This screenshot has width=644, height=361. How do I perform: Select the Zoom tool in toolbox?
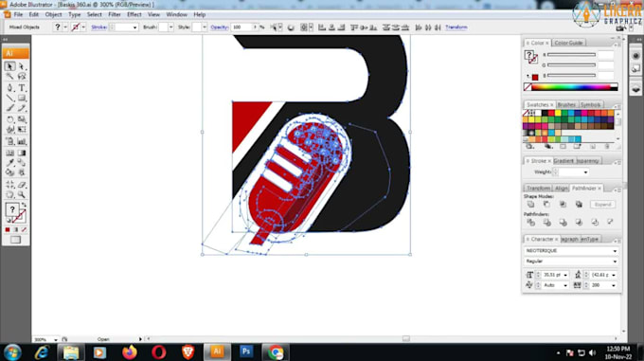coord(22,195)
